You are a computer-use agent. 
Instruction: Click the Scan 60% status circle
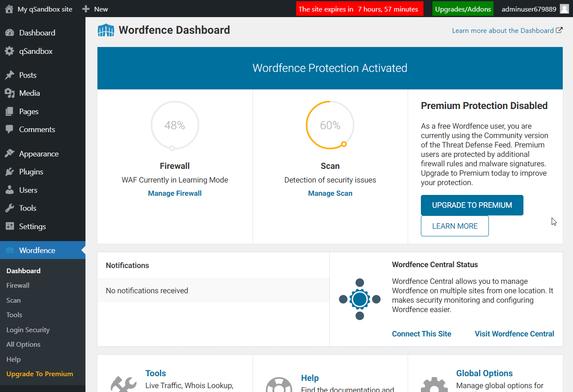pyautogui.click(x=330, y=125)
